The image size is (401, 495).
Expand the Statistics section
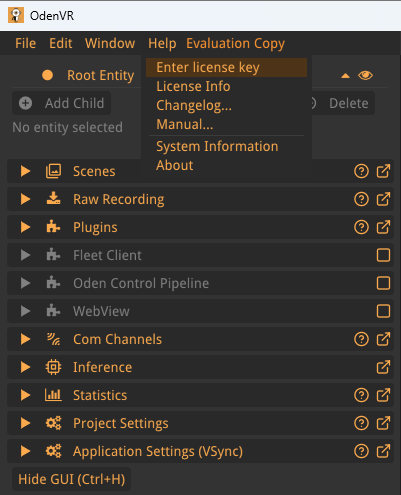pos(25,395)
